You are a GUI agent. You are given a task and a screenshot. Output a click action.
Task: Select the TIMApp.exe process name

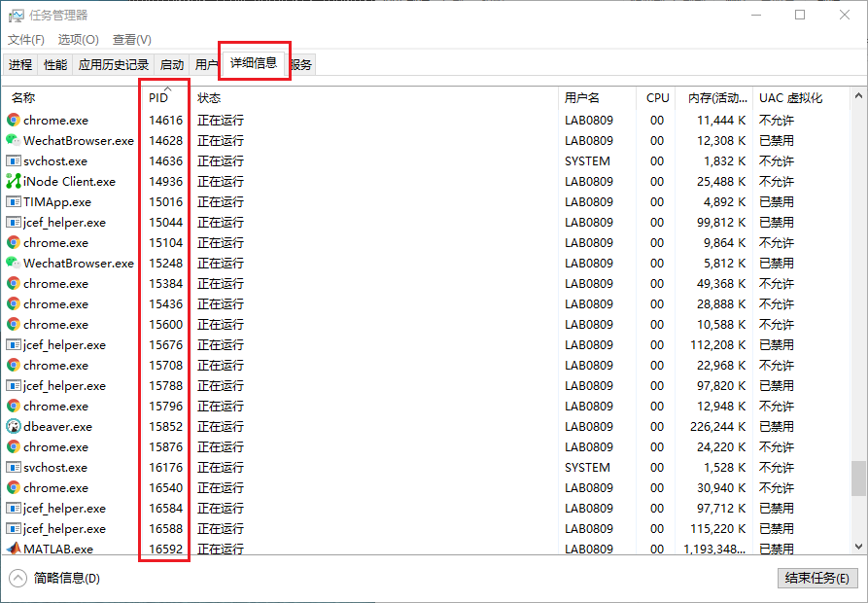pos(57,202)
